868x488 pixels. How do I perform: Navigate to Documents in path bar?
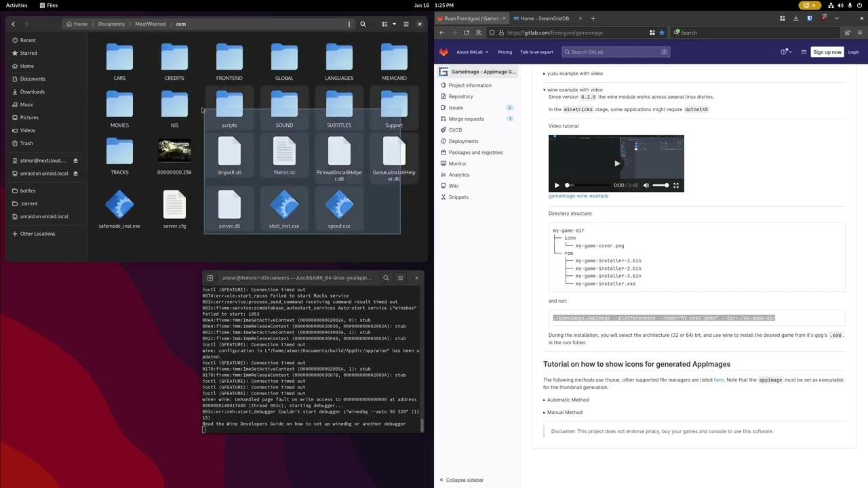pos(111,24)
